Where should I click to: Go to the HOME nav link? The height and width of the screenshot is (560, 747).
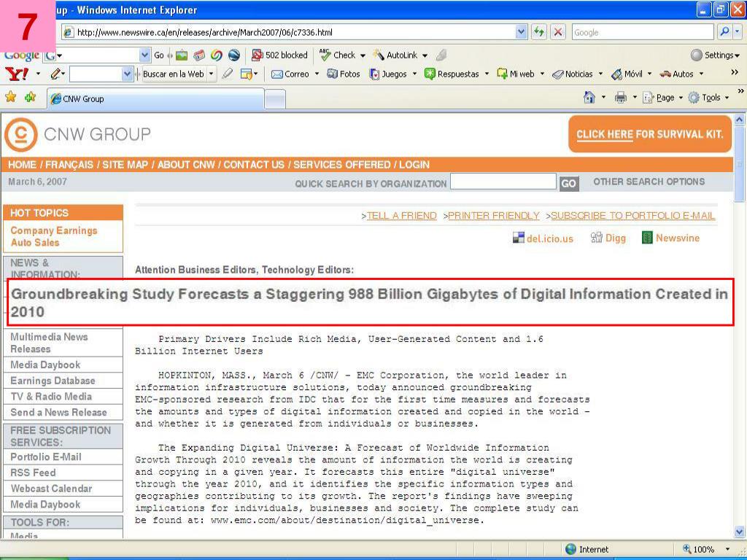coord(22,165)
